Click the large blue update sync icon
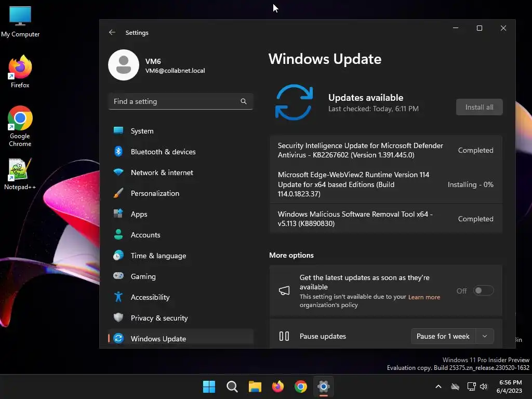Image resolution: width=532 pixels, height=399 pixels. [294, 102]
